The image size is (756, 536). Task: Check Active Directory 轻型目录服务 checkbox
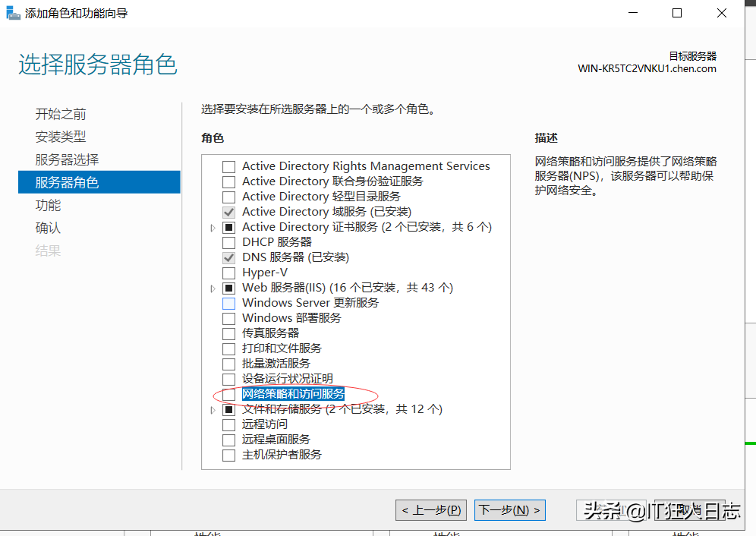click(228, 197)
